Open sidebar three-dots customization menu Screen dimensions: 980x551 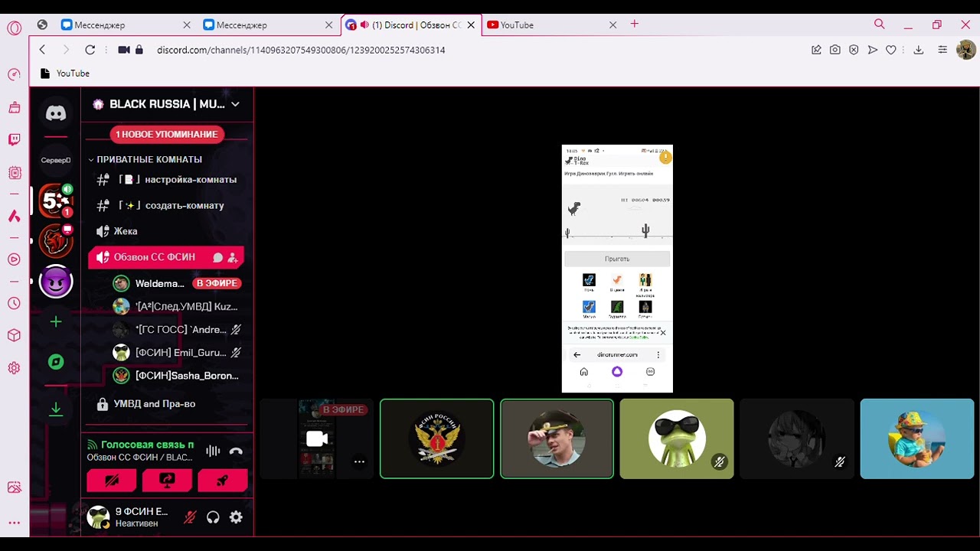[x=14, y=523]
